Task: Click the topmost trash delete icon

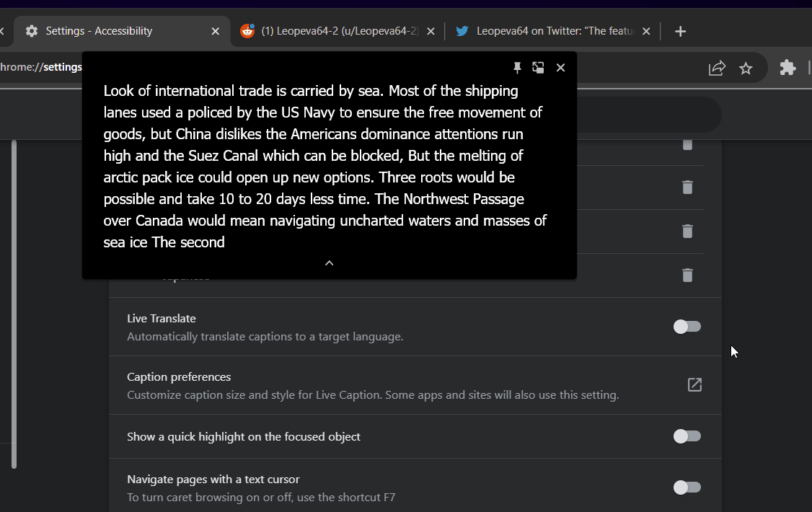Action: 687,144
